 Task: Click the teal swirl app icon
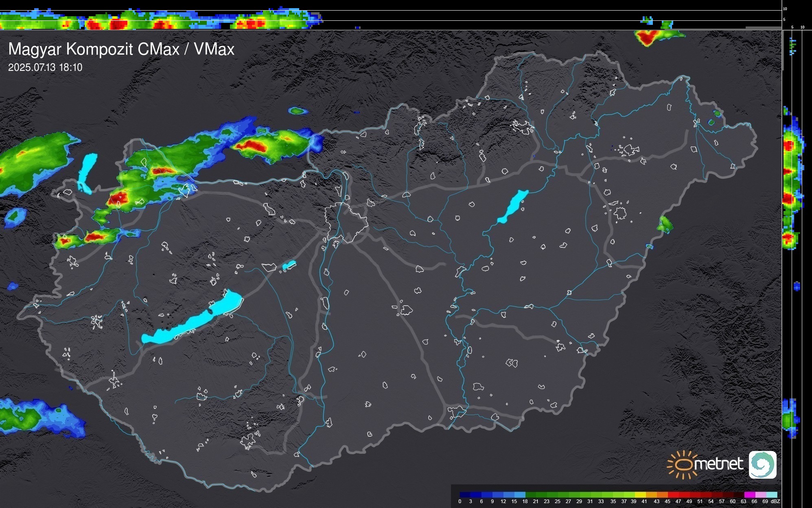(762, 464)
